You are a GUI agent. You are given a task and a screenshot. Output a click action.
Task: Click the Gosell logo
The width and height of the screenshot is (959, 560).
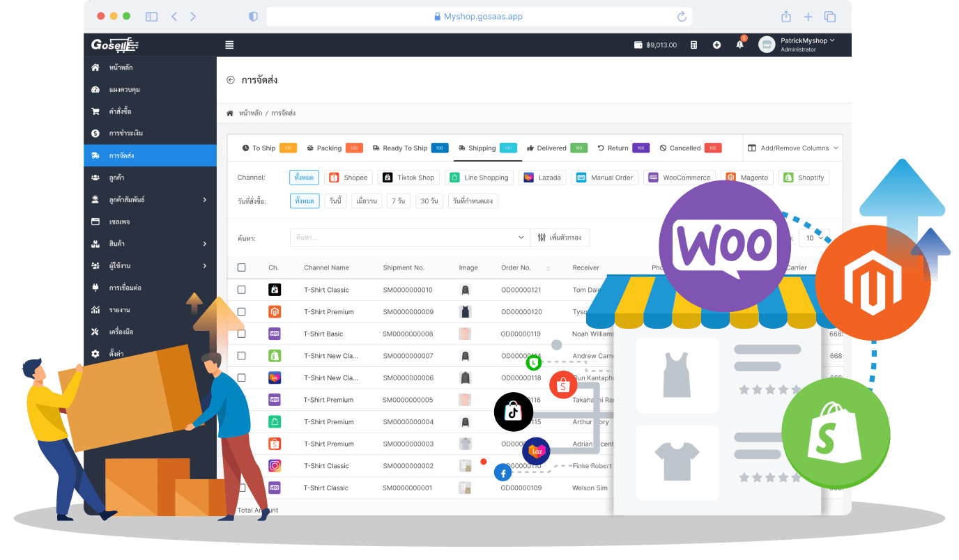[x=115, y=45]
